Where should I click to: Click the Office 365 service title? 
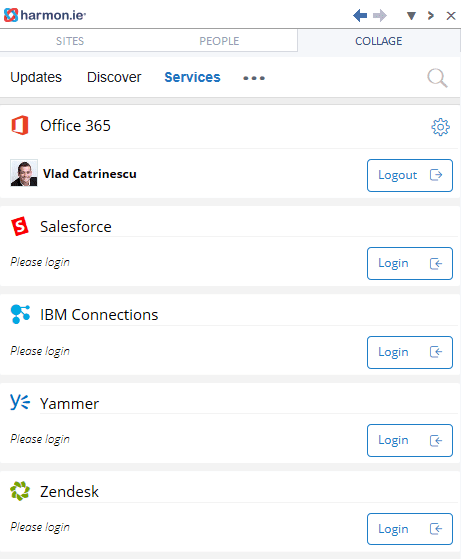pos(76,126)
